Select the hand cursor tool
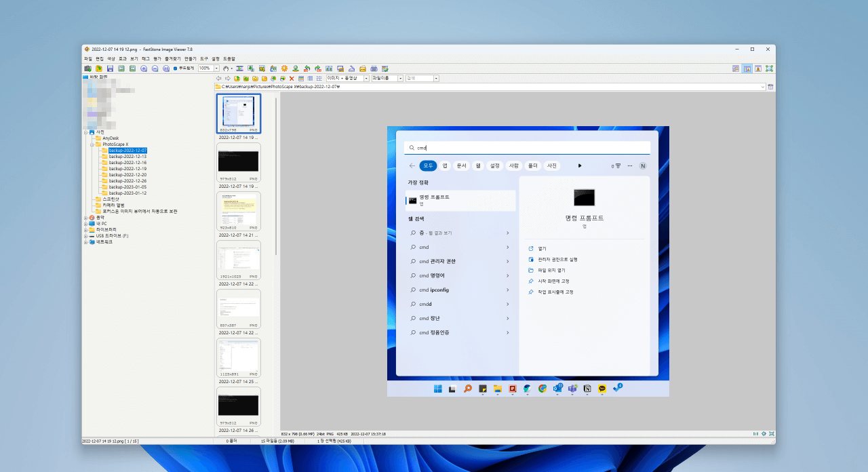This screenshot has width=868, height=472. click(226, 68)
